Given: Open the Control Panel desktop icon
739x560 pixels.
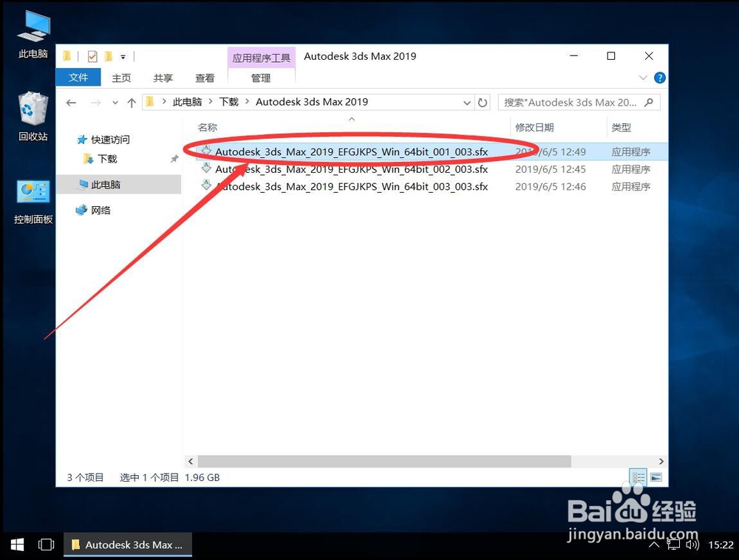Looking at the screenshot, I should [x=33, y=202].
